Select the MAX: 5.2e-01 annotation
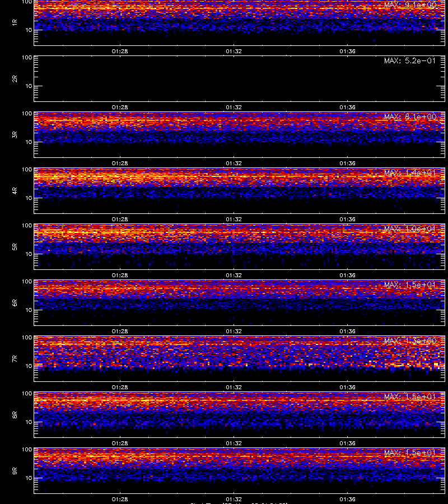Viewport: 448px width, 504px height. (x=410, y=60)
